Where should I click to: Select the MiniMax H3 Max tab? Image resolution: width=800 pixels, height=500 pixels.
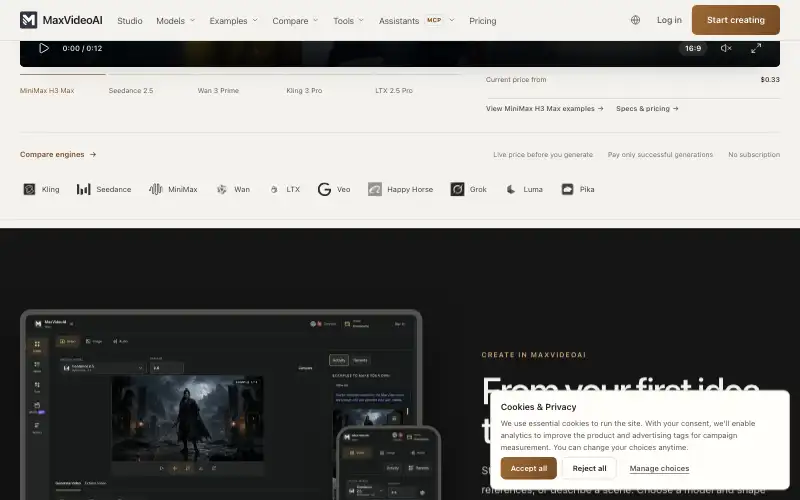47,90
